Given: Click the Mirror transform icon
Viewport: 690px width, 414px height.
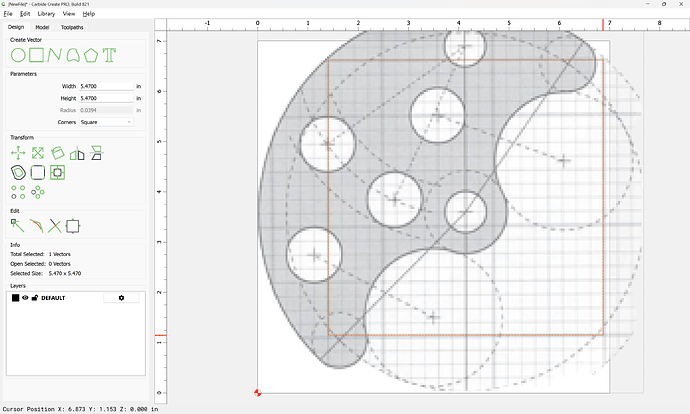Looking at the screenshot, I should click(x=77, y=153).
